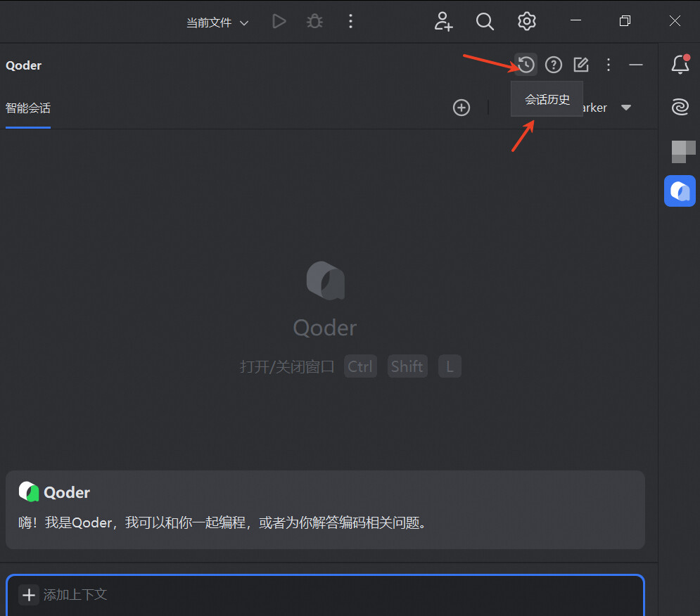Click the 打开/关闭窗口 hint text

(x=287, y=367)
